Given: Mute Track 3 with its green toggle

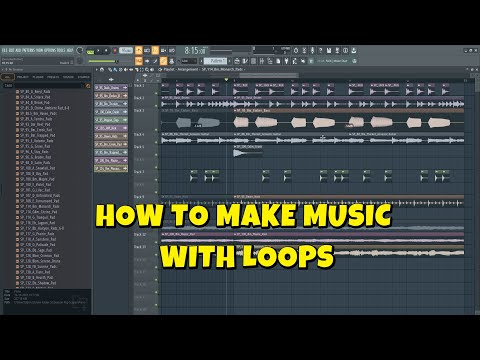Looking at the screenshot, I should click(x=156, y=130).
